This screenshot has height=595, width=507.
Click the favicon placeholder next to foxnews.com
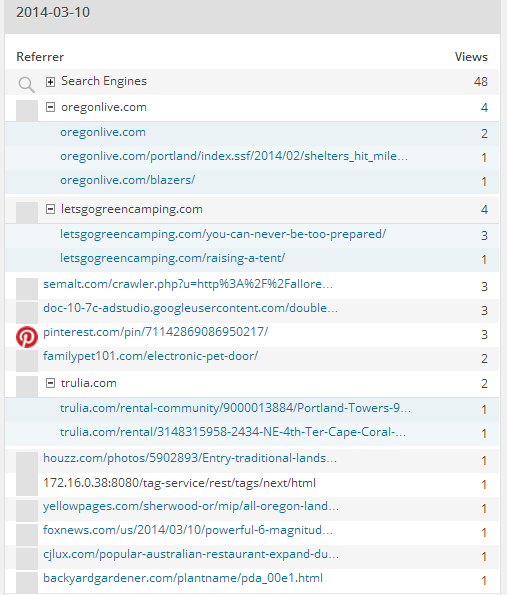click(27, 534)
